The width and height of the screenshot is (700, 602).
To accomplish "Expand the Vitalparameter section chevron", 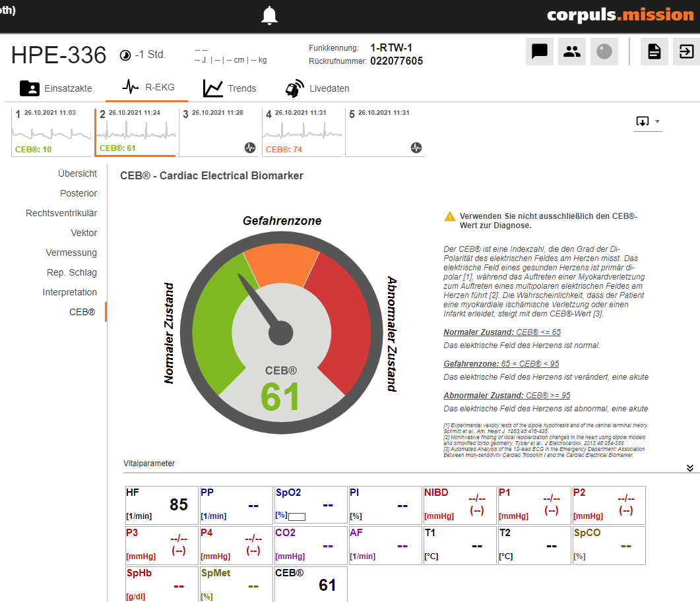I will pos(689,467).
